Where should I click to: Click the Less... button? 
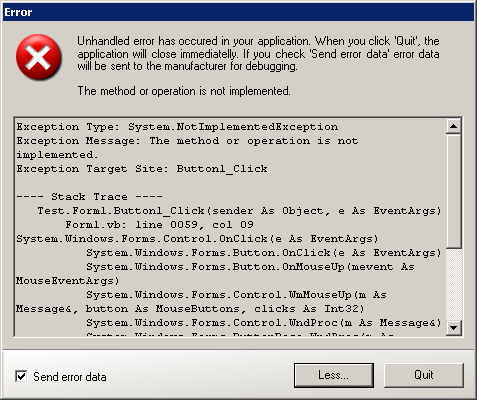[334, 375]
